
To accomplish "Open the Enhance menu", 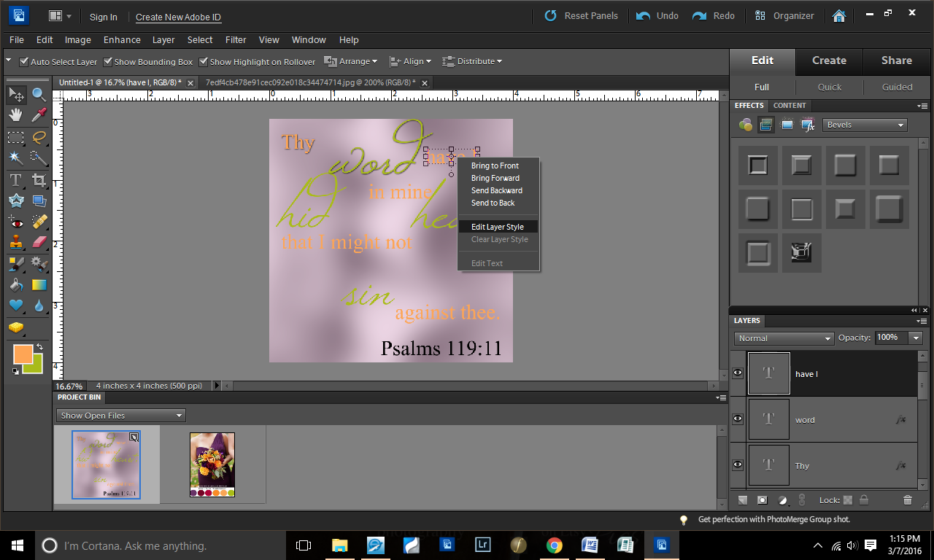I will [x=122, y=40].
